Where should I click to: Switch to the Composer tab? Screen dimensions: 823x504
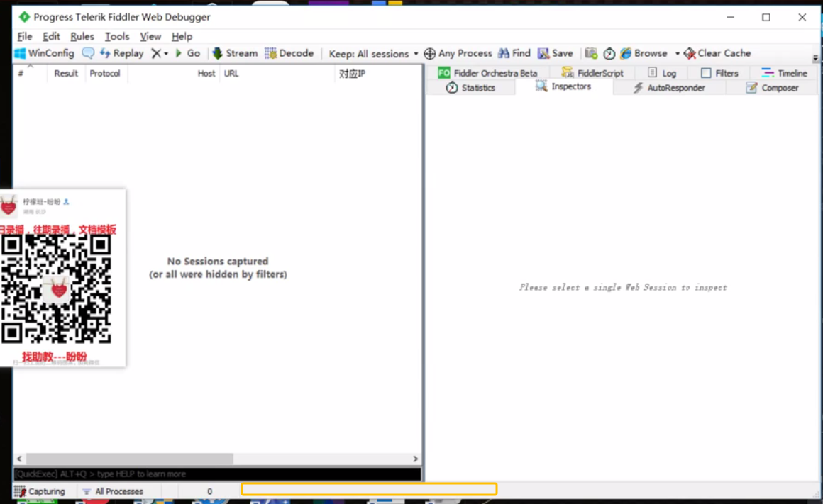[x=772, y=88]
